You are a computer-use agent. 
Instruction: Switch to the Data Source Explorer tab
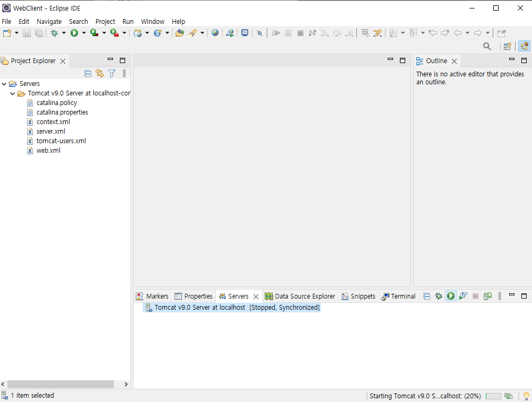coord(300,296)
